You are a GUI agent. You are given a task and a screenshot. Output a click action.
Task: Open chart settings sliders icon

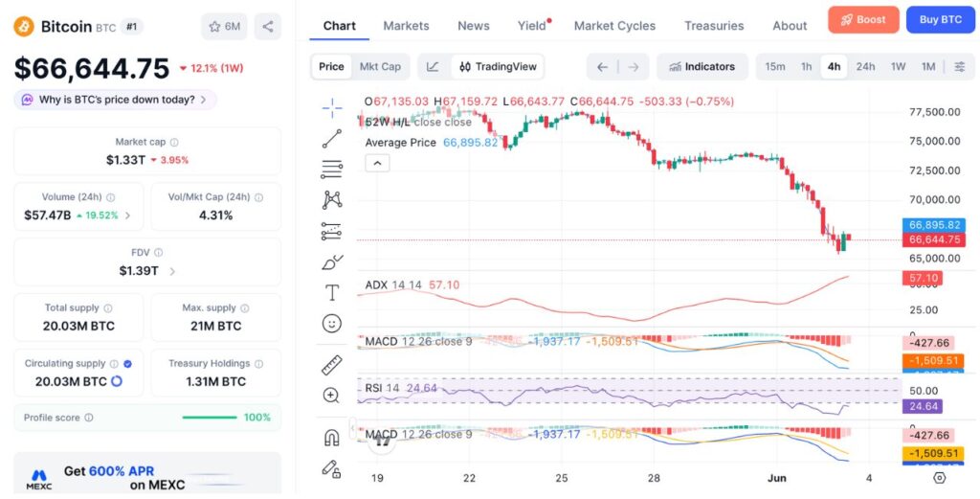point(960,67)
